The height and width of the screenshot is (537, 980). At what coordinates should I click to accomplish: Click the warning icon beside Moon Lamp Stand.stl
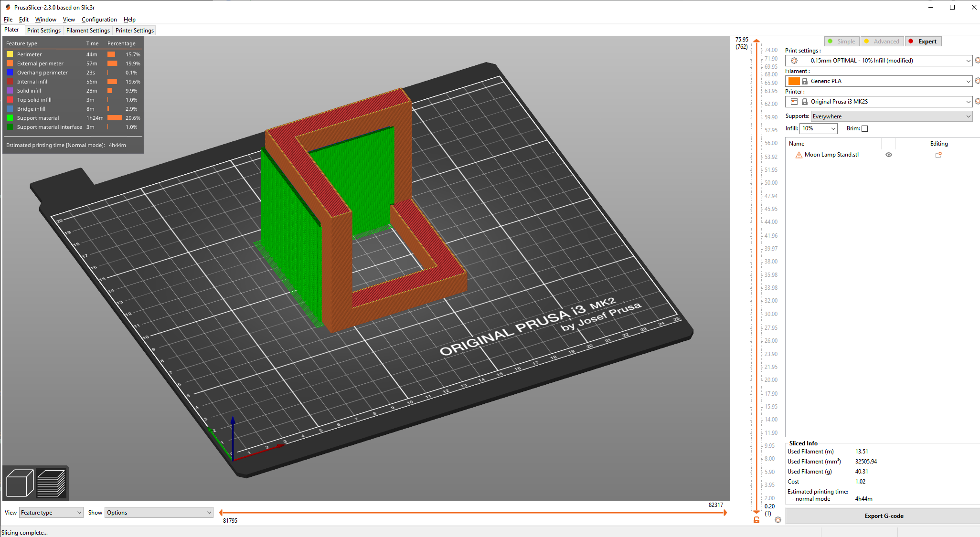799,155
